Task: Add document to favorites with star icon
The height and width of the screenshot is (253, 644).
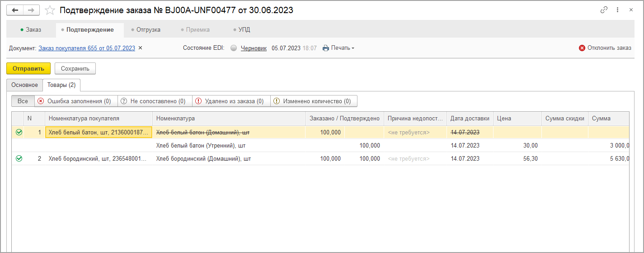Action: 51,10
